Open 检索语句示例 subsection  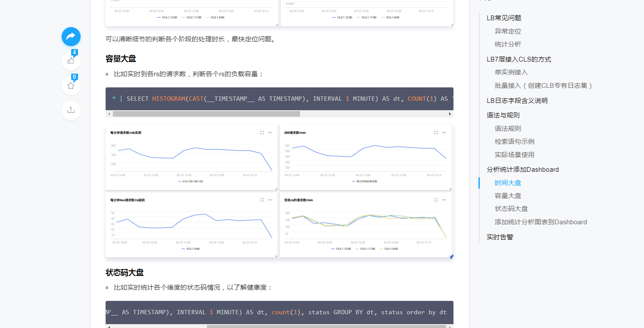coord(515,142)
